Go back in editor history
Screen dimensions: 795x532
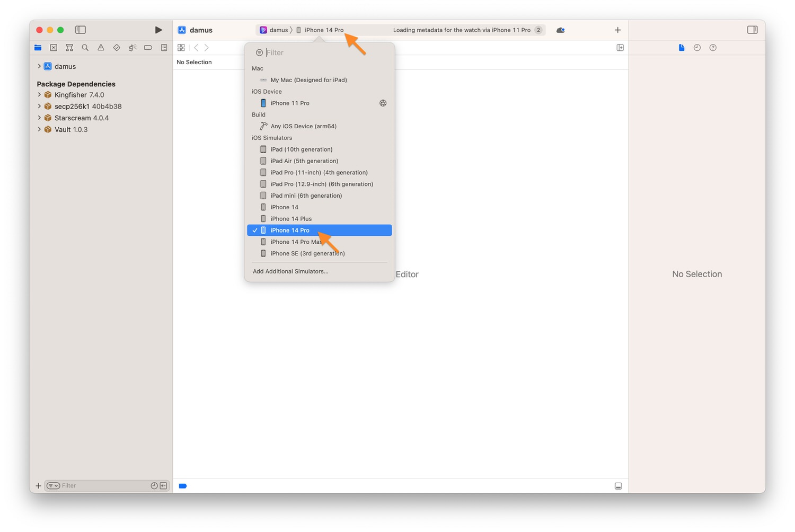point(196,48)
